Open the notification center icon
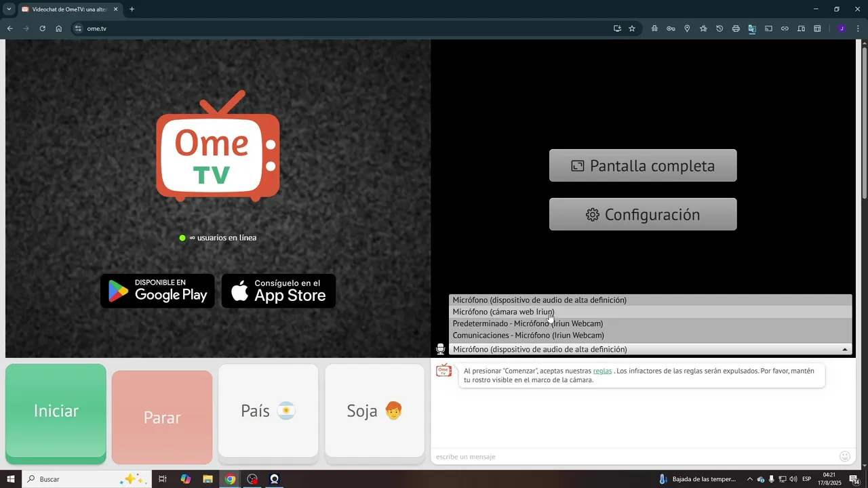Viewport: 868px width, 488px height. point(854,479)
